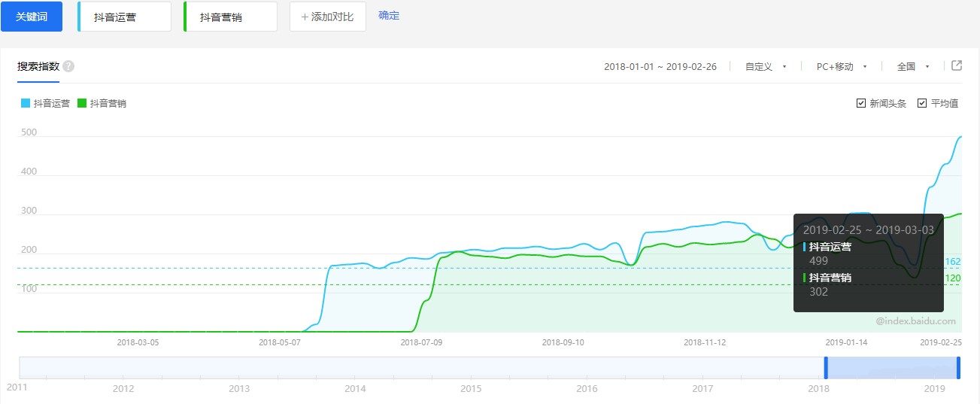Click the 关键词 blue button
Viewport: 980px width, 404px height.
coord(32,17)
